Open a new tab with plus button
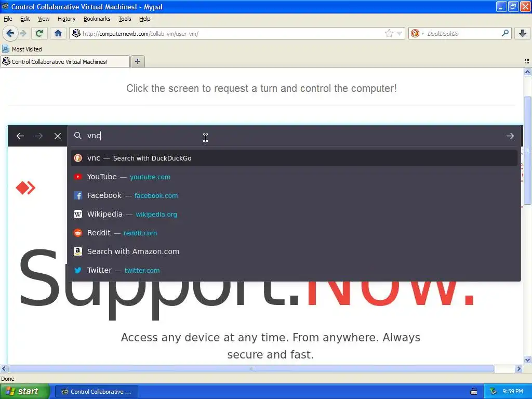The height and width of the screenshot is (399, 532). pyautogui.click(x=137, y=61)
